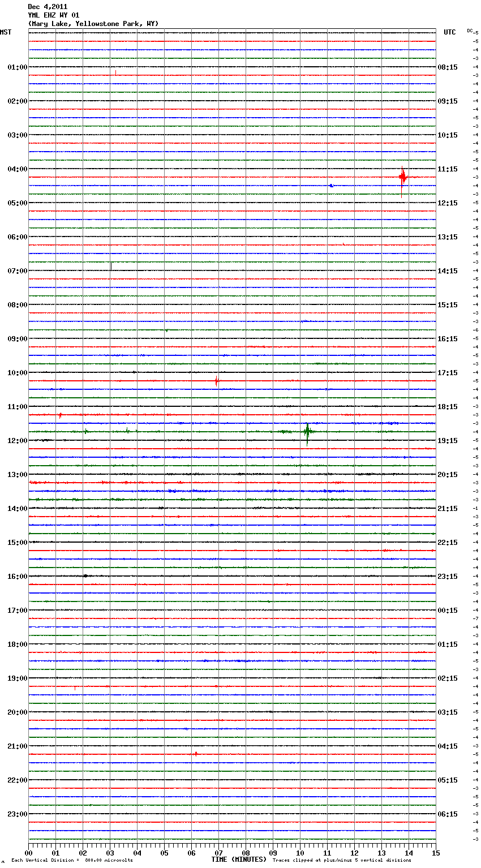The image size is (481, 868).
Task: Click minute 07 on the bottom axis
Action: pos(218,853)
